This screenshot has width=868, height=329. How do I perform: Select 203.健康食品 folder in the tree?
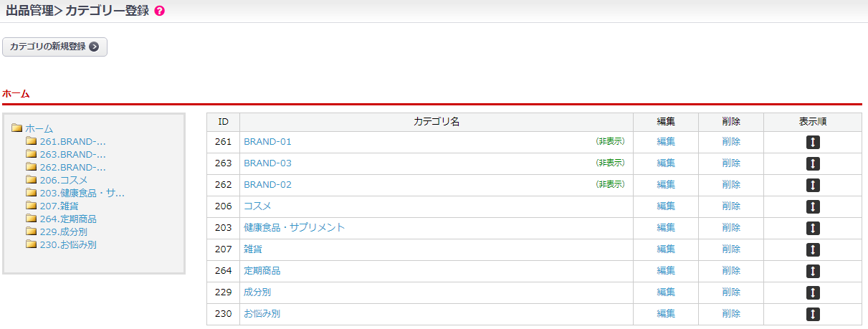click(x=82, y=193)
